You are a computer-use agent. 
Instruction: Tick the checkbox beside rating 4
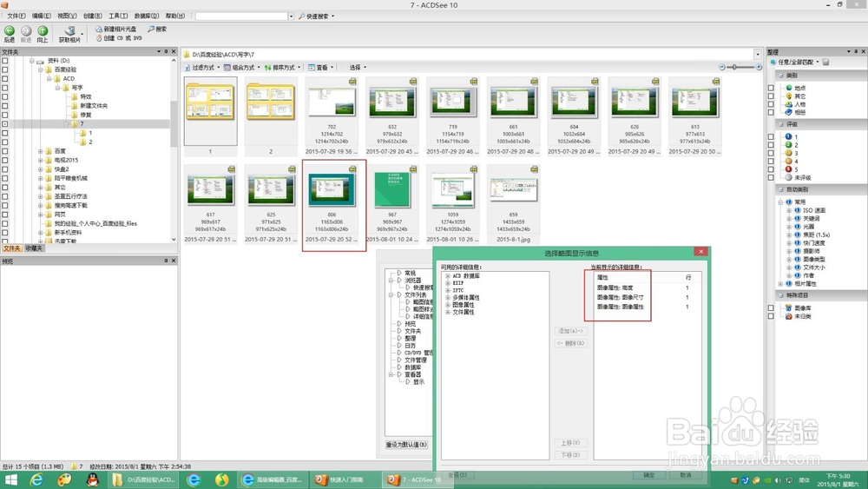click(x=771, y=162)
